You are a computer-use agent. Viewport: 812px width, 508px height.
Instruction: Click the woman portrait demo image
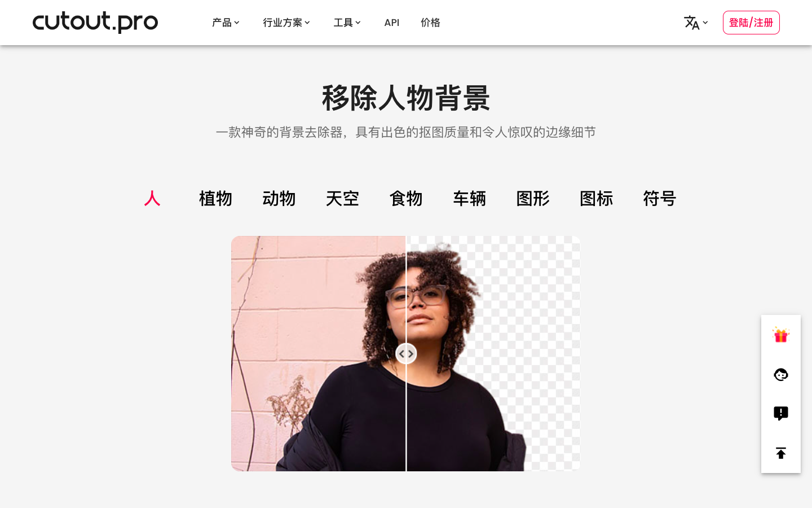point(405,353)
